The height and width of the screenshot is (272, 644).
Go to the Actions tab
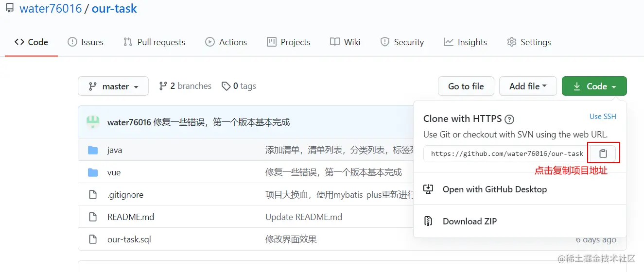(226, 42)
